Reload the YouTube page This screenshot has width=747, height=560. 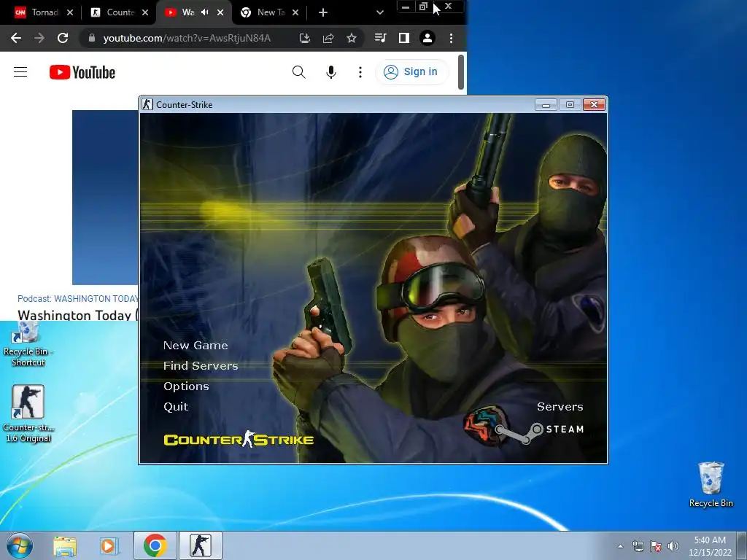click(x=63, y=38)
